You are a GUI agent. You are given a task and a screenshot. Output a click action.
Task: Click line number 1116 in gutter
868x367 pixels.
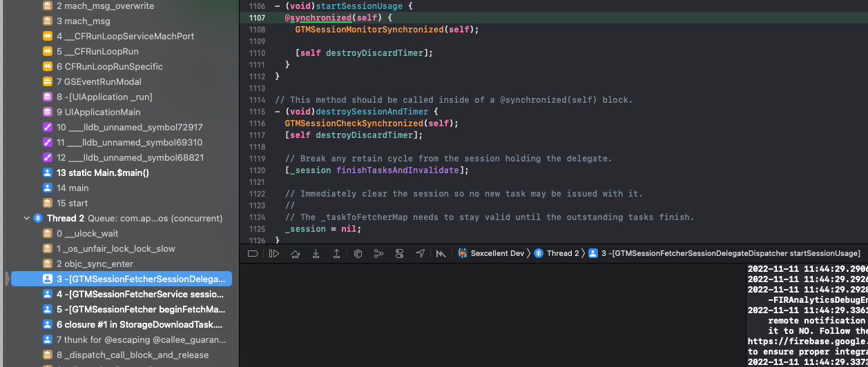(x=256, y=123)
